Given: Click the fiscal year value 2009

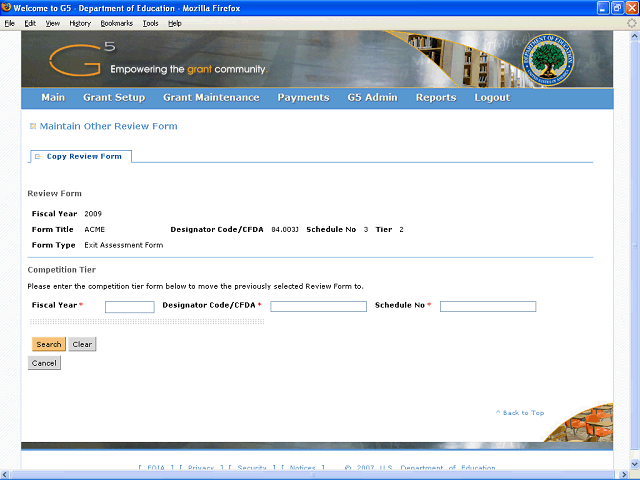Looking at the screenshot, I should pos(93,214).
